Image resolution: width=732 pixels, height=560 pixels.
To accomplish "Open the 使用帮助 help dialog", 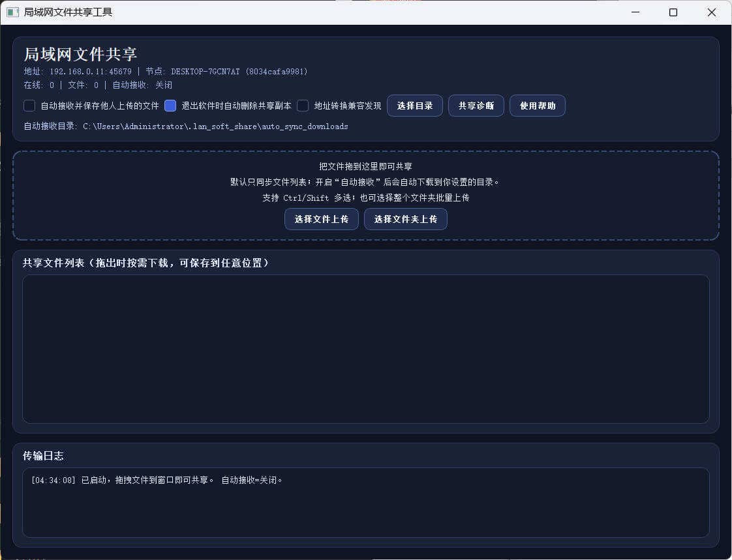I will tap(537, 105).
